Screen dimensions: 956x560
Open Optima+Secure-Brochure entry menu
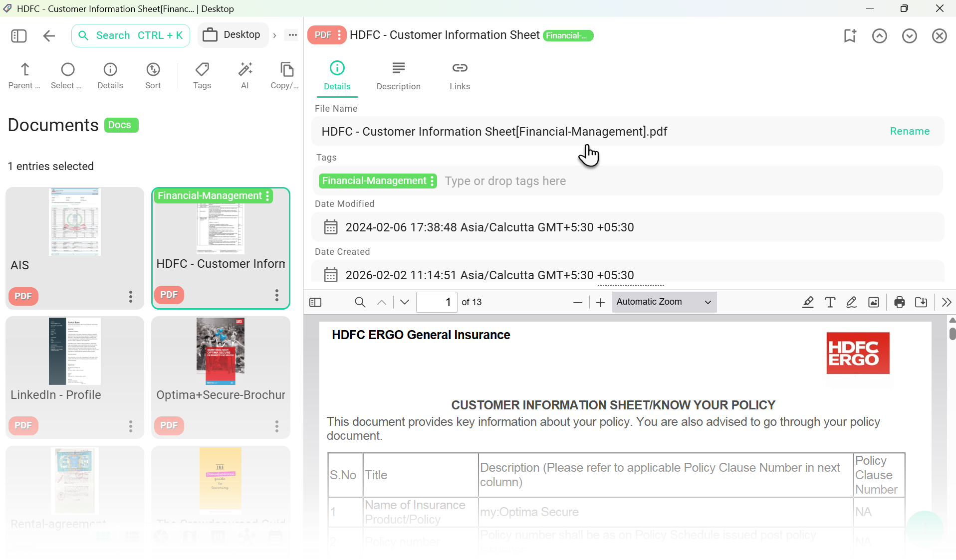pyautogui.click(x=277, y=426)
